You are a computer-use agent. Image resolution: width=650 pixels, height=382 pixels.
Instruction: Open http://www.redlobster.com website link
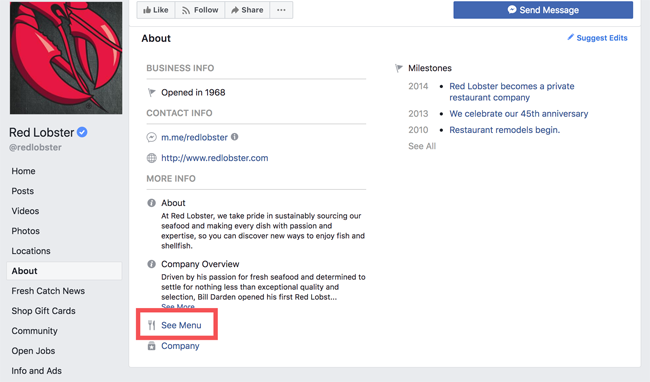click(215, 158)
